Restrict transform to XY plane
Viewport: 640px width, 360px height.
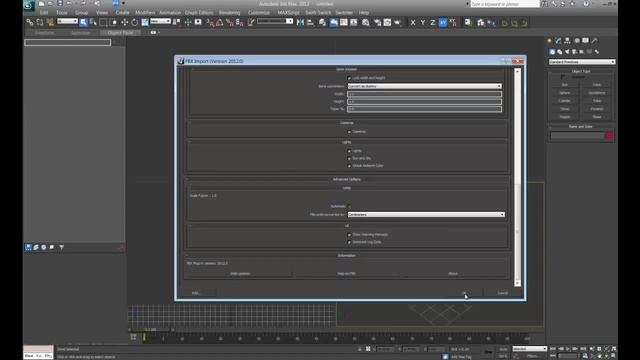coord(443,23)
